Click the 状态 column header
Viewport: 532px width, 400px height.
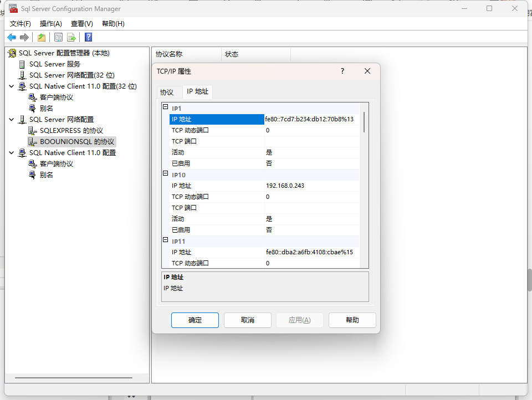pyautogui.click(x=256, y=54)
